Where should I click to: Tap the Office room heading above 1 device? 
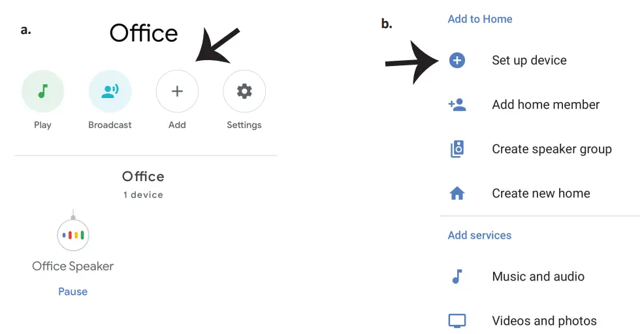click(x=143, y=176)
